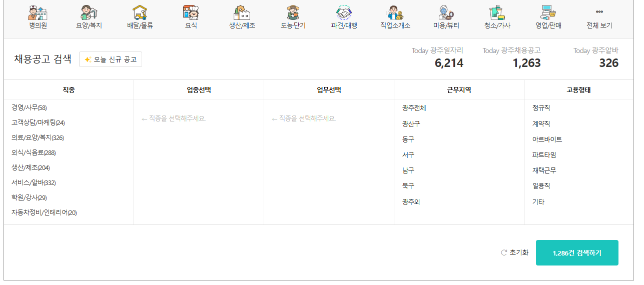Open the 요양/복지 category icon

pos(89,12)
